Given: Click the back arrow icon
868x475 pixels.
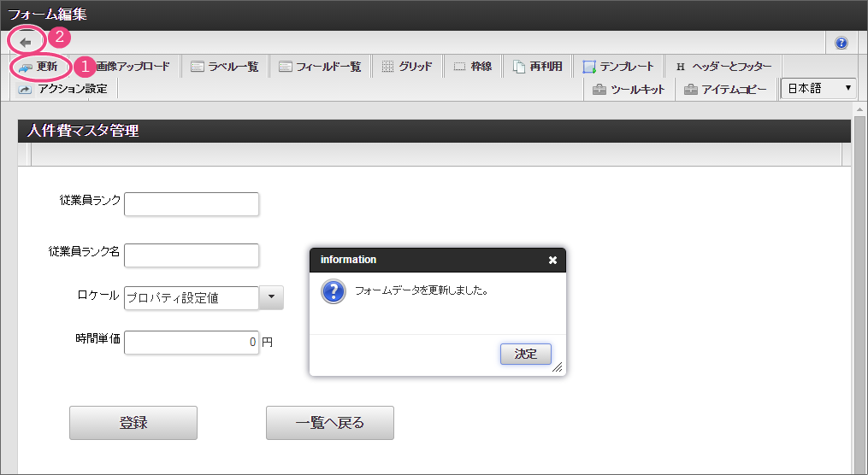Looking at the screenshot, I should (26, 42).
